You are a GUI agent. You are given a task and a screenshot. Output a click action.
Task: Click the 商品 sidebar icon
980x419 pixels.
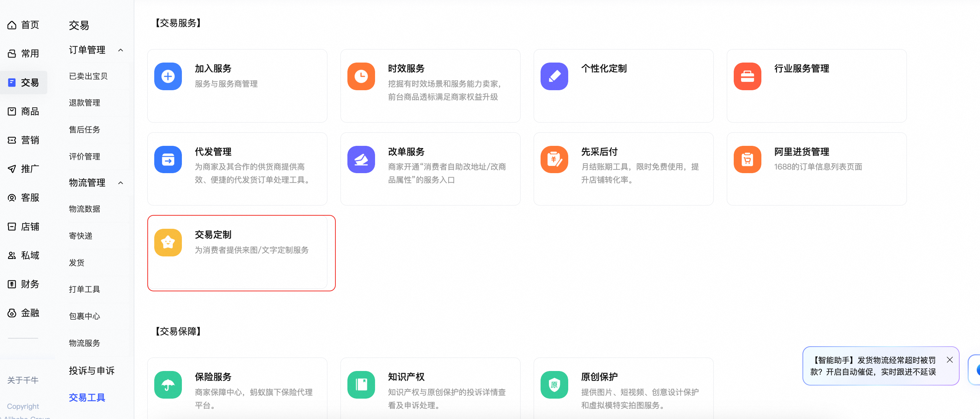click(x=12, y=111)
